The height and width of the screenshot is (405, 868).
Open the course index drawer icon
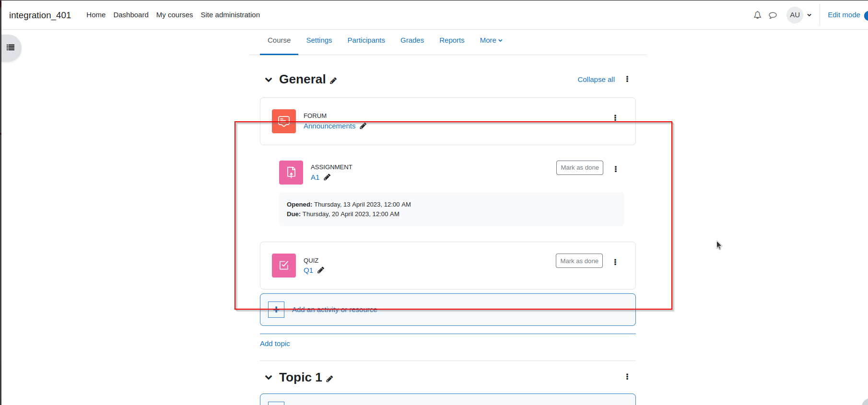click(x=11, y=47)
